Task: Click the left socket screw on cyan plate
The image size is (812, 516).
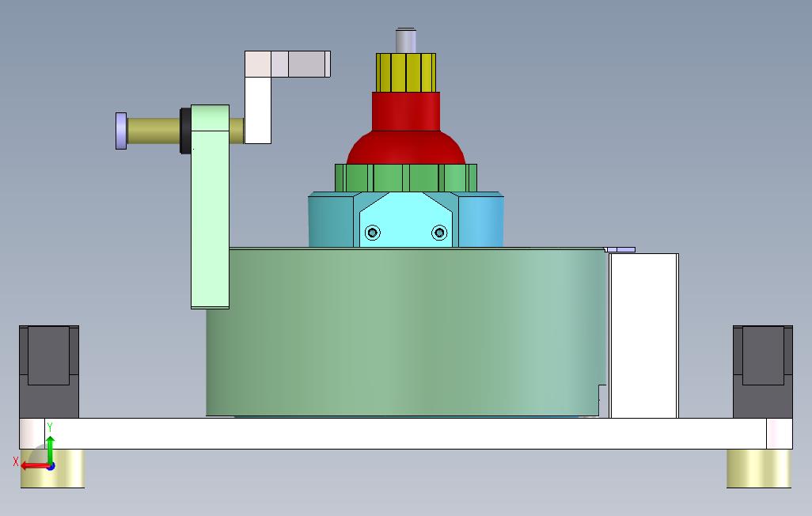Action: (x=372, y=233)
